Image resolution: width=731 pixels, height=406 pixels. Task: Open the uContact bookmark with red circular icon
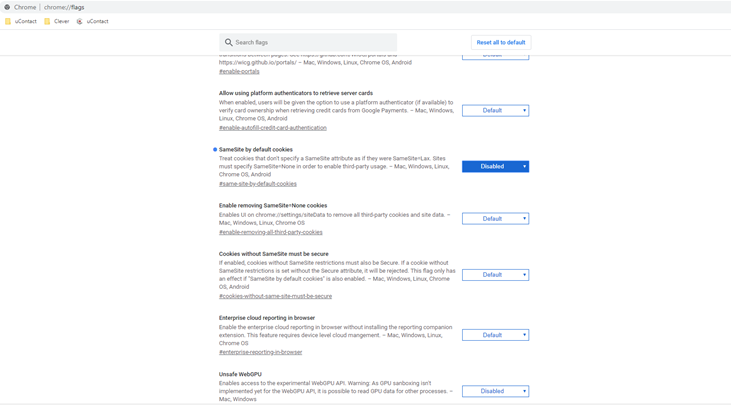93,21
